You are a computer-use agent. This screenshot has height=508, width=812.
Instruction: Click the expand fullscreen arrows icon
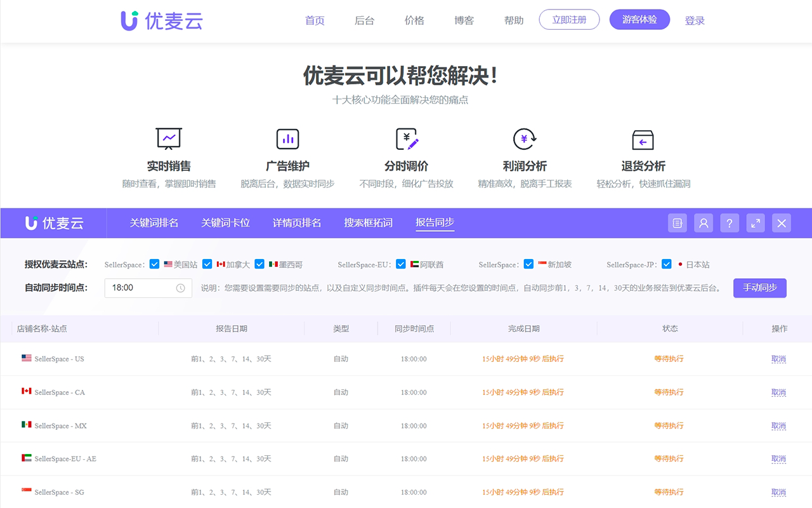[755, 223]
